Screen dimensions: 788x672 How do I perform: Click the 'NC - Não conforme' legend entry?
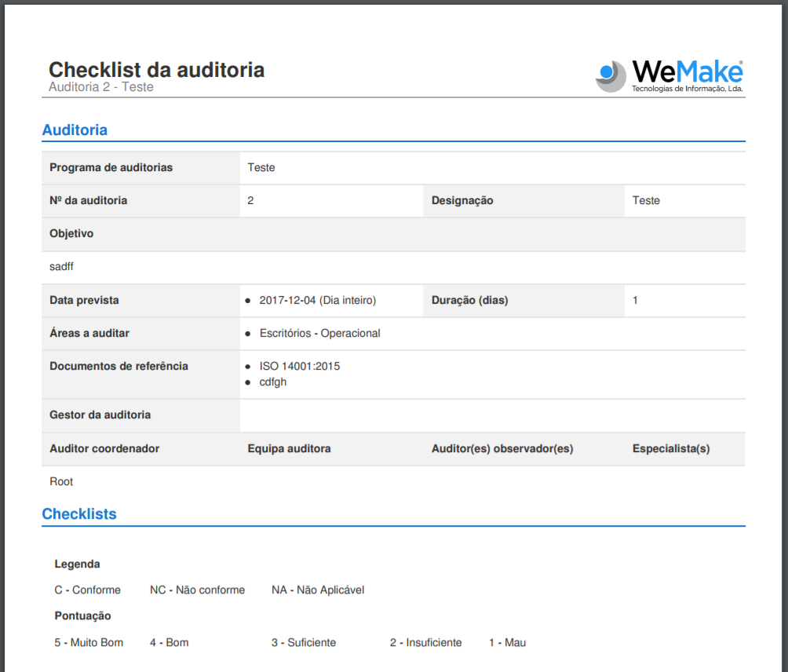click(x=197, y=590)
